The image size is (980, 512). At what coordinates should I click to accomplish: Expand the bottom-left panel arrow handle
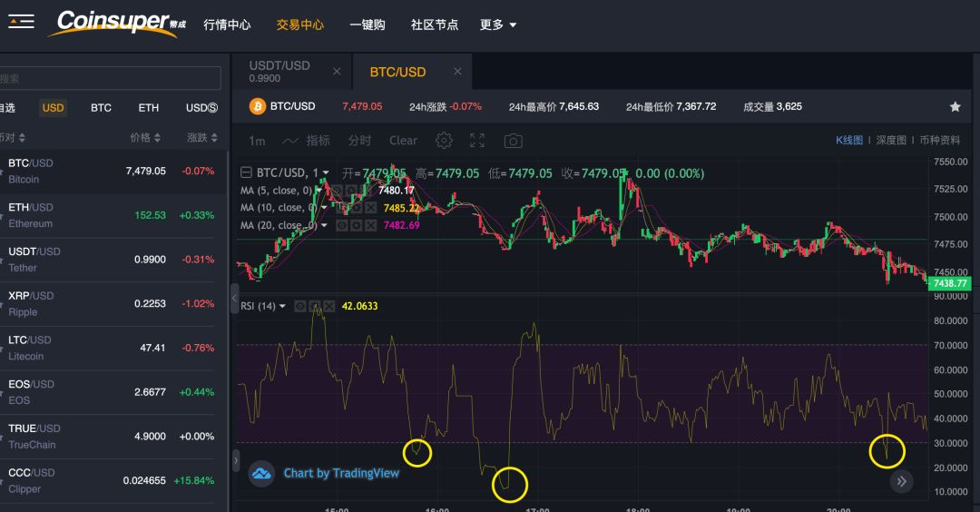[x=236, y=461]
